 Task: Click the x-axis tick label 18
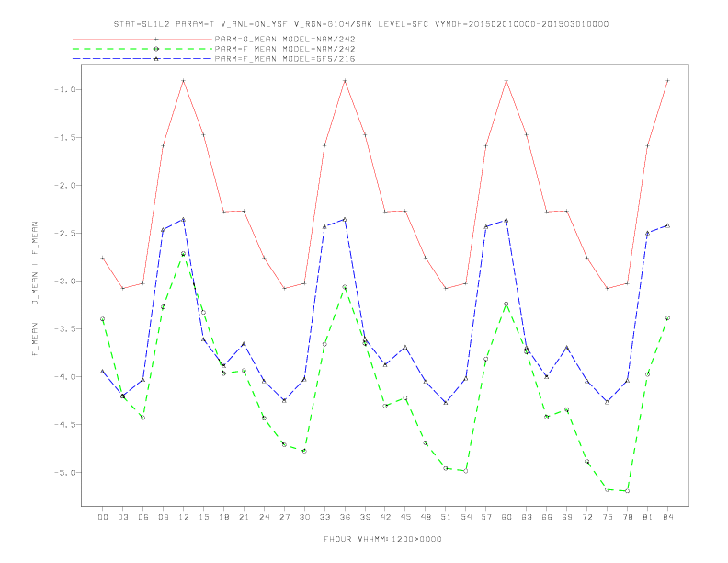223,517
